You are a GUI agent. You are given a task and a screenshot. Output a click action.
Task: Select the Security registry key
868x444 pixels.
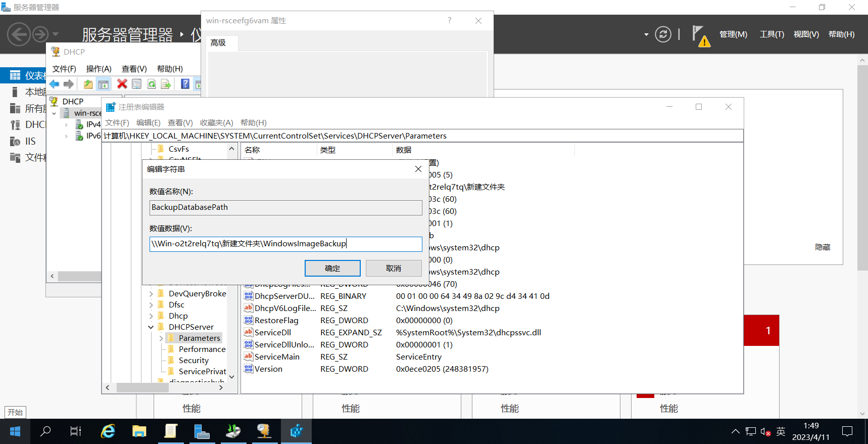pyautogui.click(x=193, y=361)
